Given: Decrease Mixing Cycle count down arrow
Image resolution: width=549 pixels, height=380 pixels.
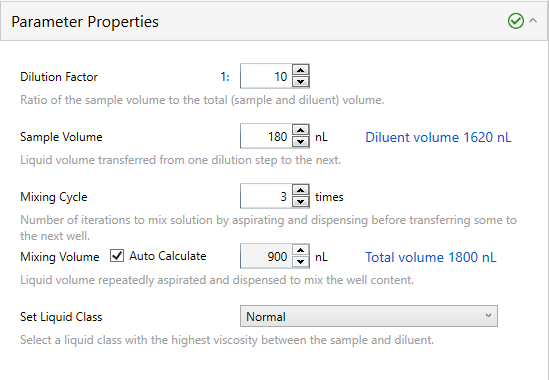Looking at the screenshot, I should click(x=300, y=202).
